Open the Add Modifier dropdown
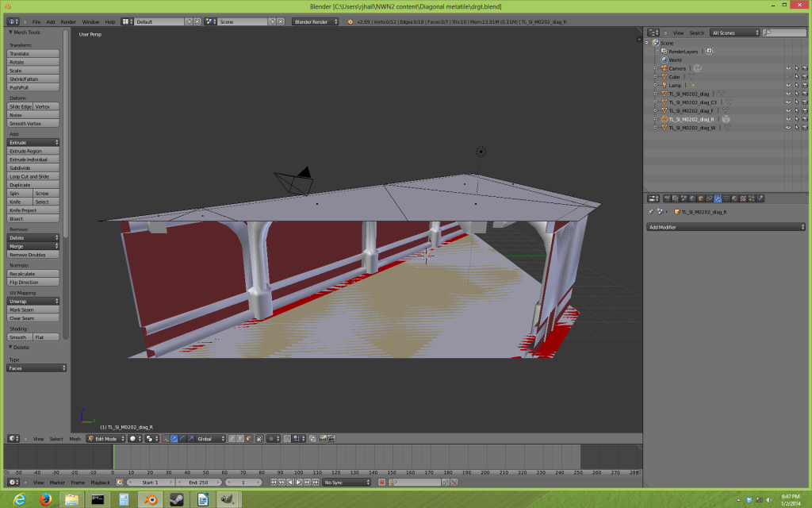Viewport: 812px width, 508px height. pyautogui.click(x=725, y=227)
